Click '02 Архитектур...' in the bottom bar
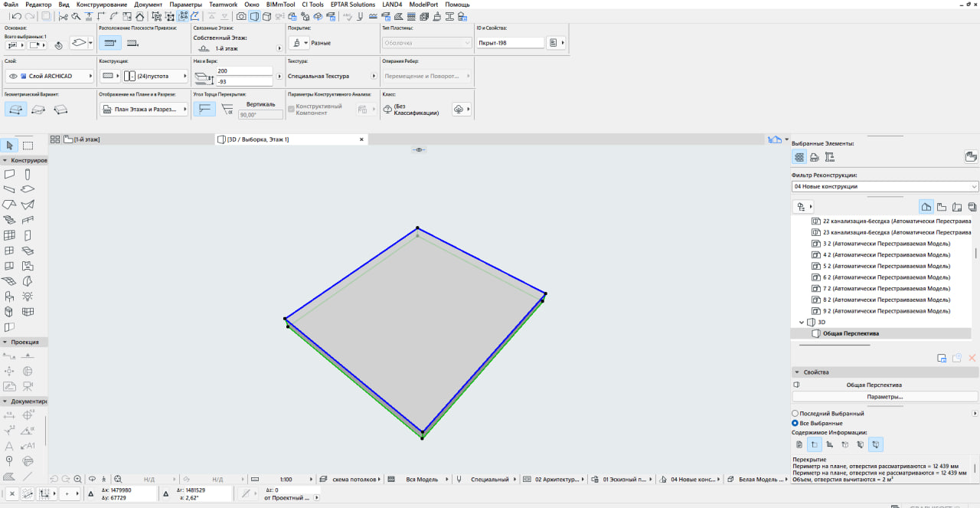The height and width of the screenshot is (508, 980). coord(557,479)
